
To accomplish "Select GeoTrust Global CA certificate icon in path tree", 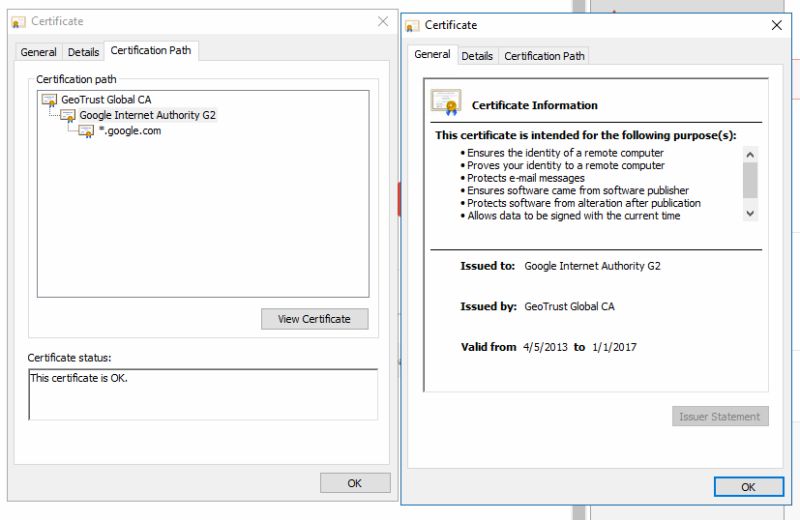I will pyautogui.click(x=49, y=100).
